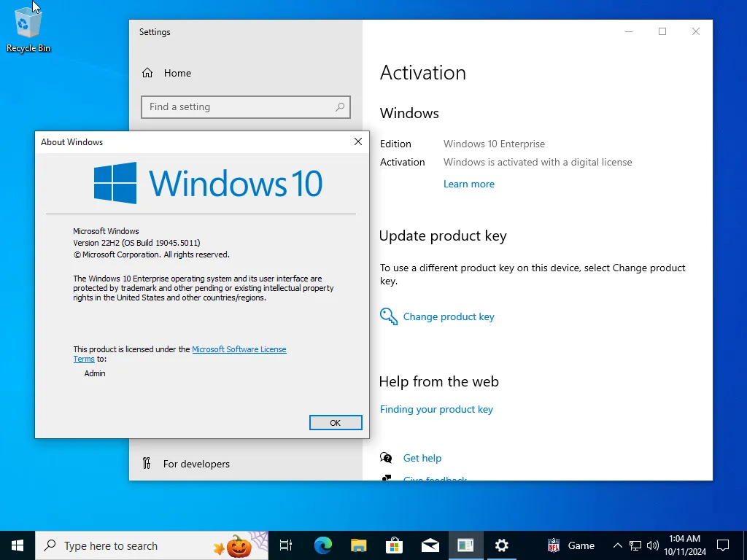Close the Settings window
The image size is (747, 560).
[695, 31]
